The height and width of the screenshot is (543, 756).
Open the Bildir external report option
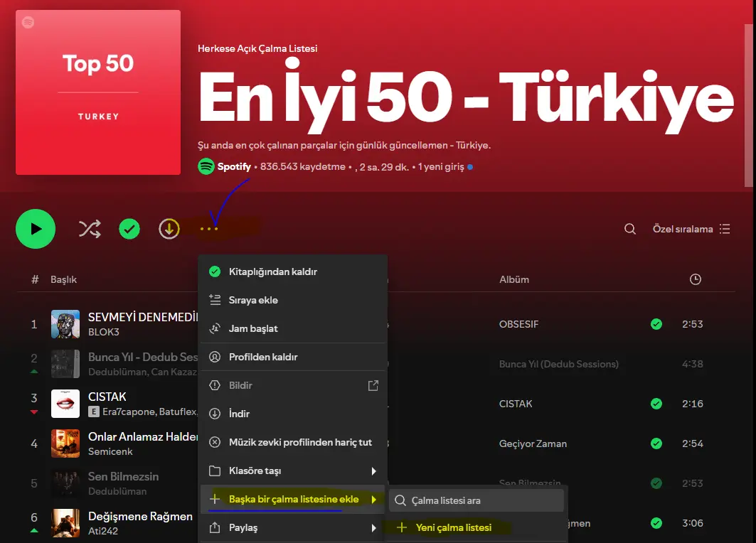[x=294, y=385]
